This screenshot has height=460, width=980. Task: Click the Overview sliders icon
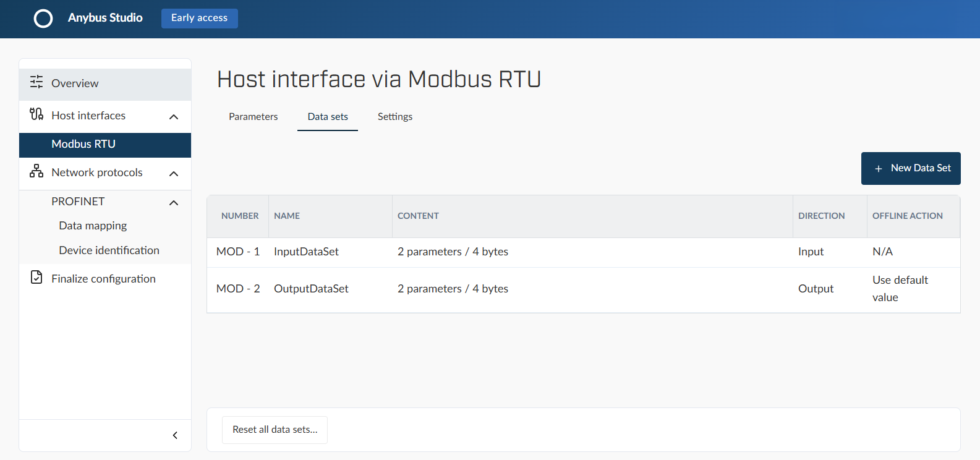[36, 82]
